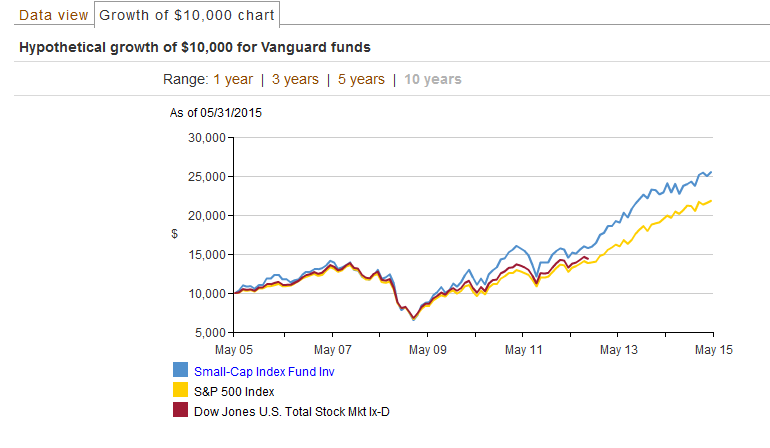Click the May 09 x-axis label
Screen dimensions: 770x448
tap(427, 350)
